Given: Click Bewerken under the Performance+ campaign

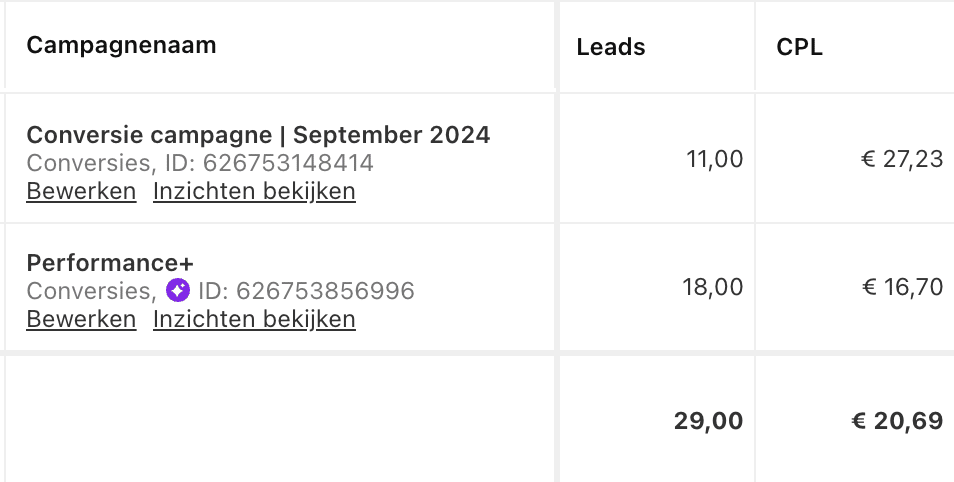Looking at the screenshot, I should [81, 320].
